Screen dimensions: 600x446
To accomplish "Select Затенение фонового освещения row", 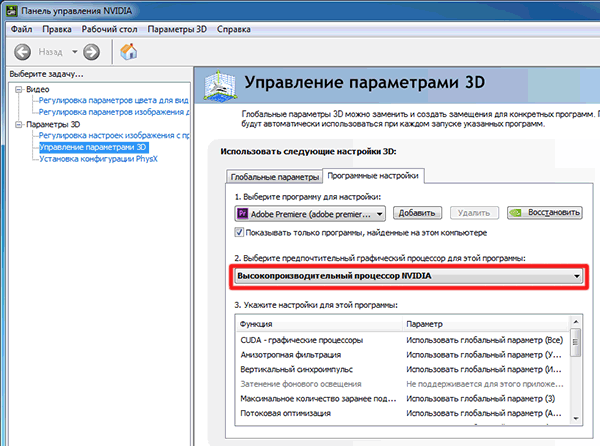I will (x=402, y=384).
